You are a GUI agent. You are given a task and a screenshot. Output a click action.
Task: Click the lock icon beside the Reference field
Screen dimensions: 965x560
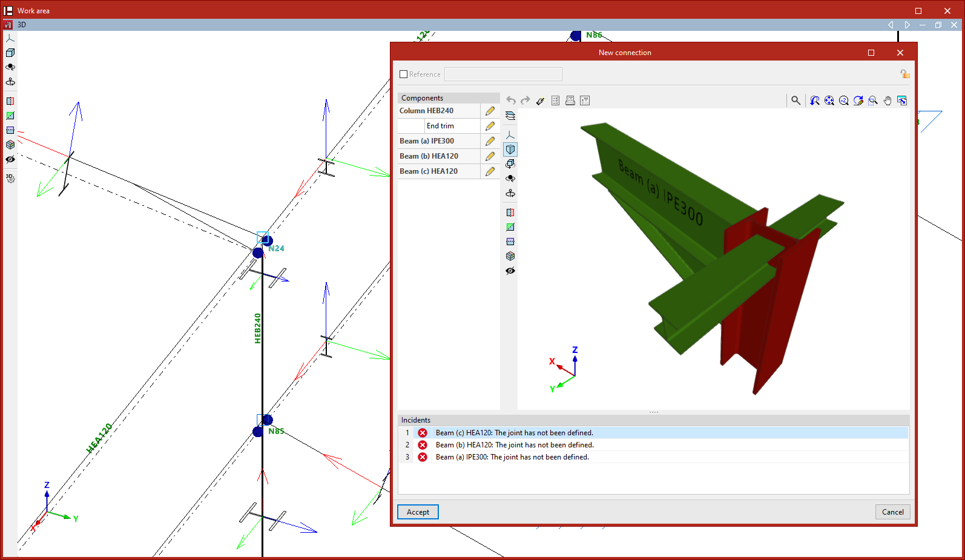click(904, 74)
